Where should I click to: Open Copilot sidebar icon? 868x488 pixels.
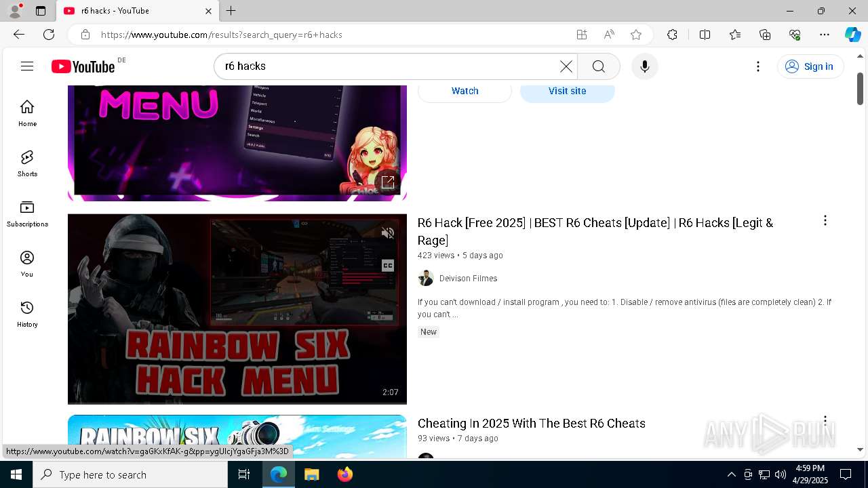(852, 35)
